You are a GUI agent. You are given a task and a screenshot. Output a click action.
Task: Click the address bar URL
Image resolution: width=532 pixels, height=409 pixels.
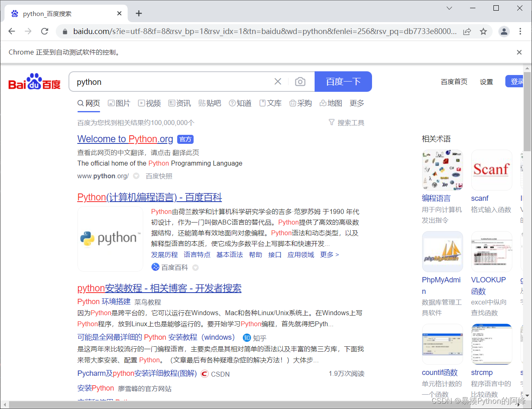tap(265, 32)
